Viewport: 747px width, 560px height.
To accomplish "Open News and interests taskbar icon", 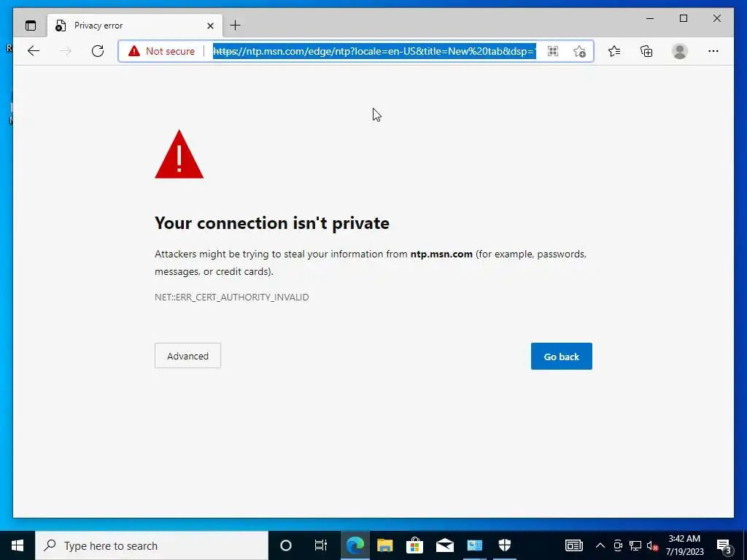I will pyautogui.click(x=573, y=545).
